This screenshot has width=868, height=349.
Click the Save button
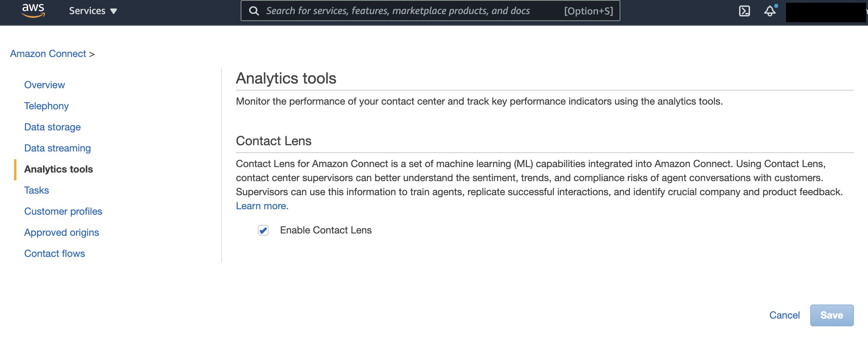831,315
